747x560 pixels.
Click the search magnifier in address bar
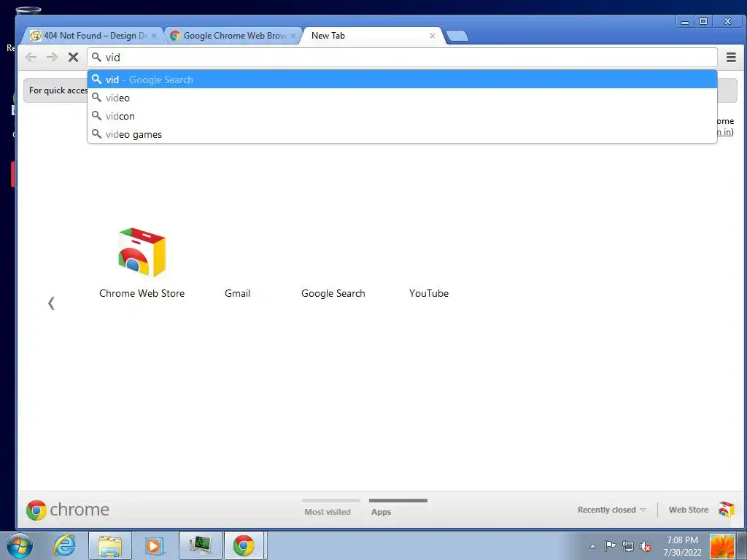[x=96, y=57]
